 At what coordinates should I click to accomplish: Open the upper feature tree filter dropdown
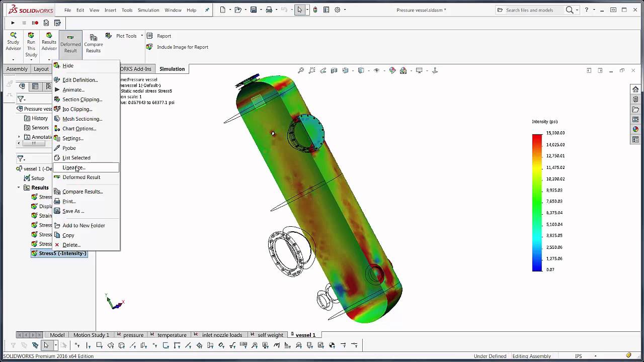tap(21, 99)
